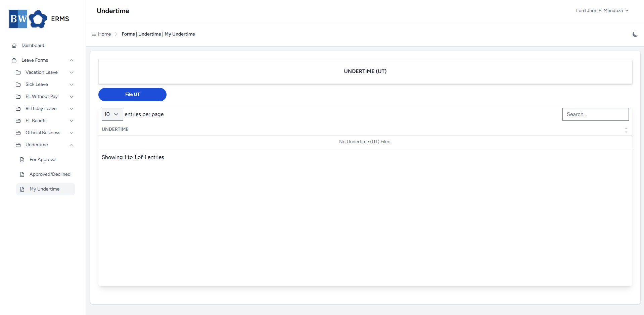Image resolution: width=644 pixels, height=315 pixels.
Task: Click the UNDERTIME (UT) panel heading
Action: [x=365, y=71]
